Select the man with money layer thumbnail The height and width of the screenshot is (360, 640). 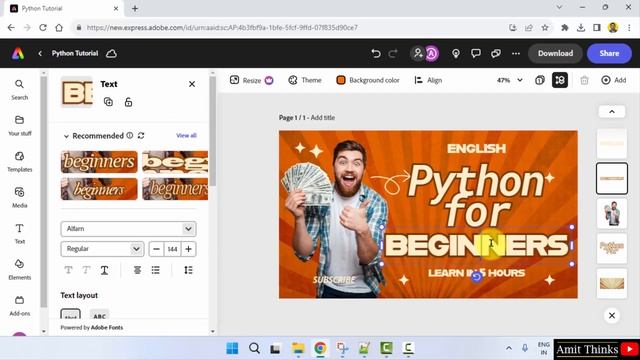(x=612, y=214)
